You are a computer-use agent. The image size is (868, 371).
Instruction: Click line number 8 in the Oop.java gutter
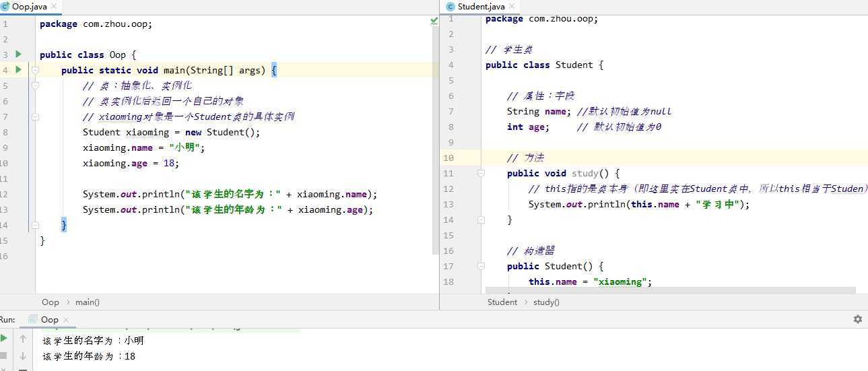pyautogui.click(x=5, y=132)
